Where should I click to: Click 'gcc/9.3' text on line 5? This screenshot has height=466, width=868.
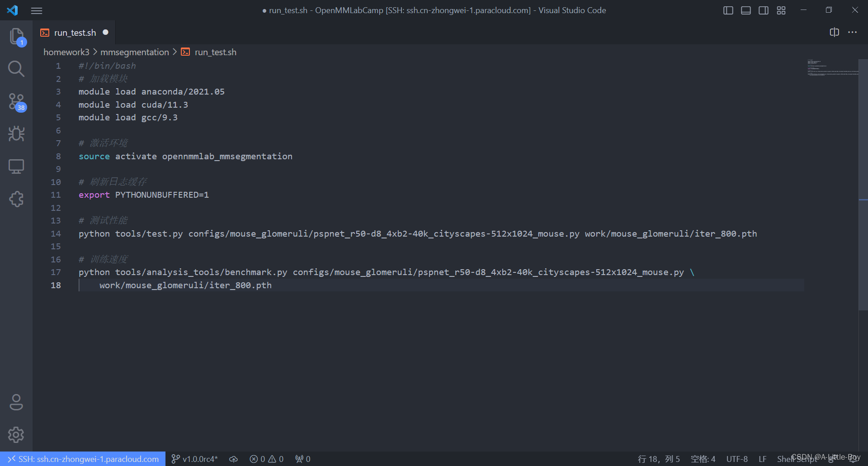[x=160, y=117]
